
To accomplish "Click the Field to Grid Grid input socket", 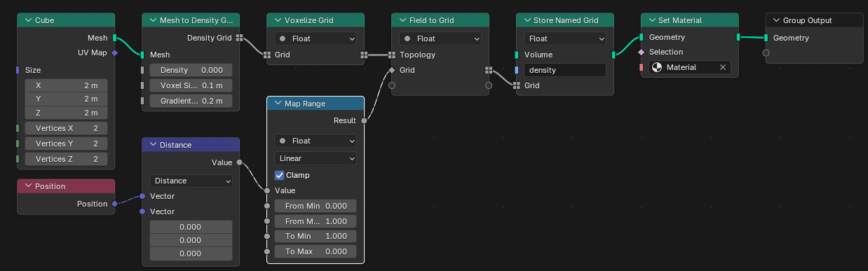I will [391, 70].
